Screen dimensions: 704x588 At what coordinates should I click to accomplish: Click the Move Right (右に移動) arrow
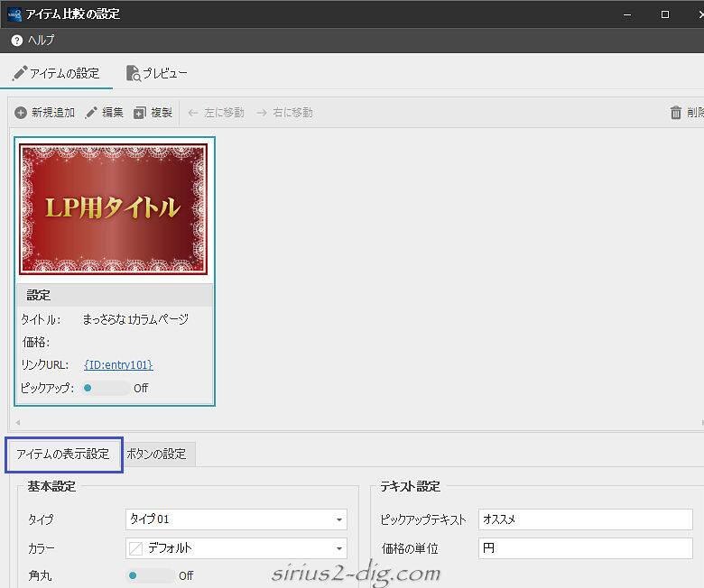point(262,113)
